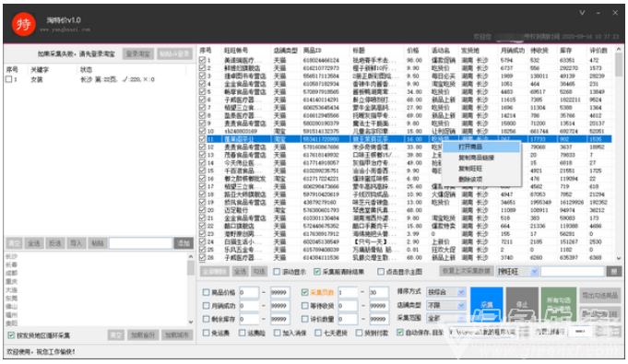Click the 反选 button in keyword panel
The height and width of the screenshot is (364, 628).
[x=55, y=243]
